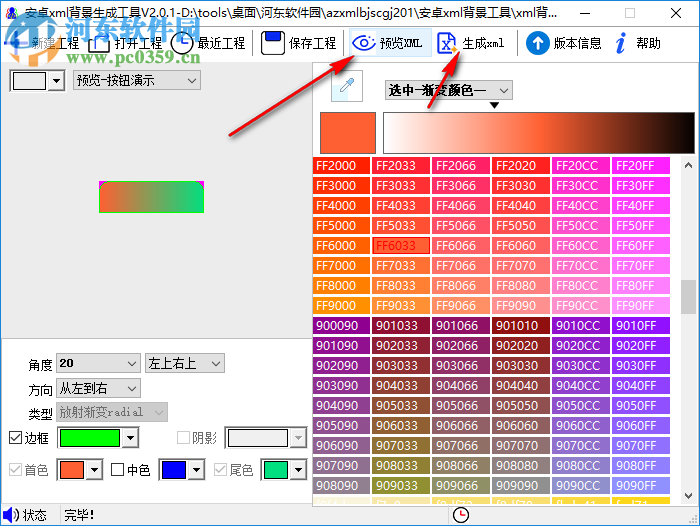700x526 pixels.
Task: Pick the FF50CC pink color cell
Action: pos(580,225)
